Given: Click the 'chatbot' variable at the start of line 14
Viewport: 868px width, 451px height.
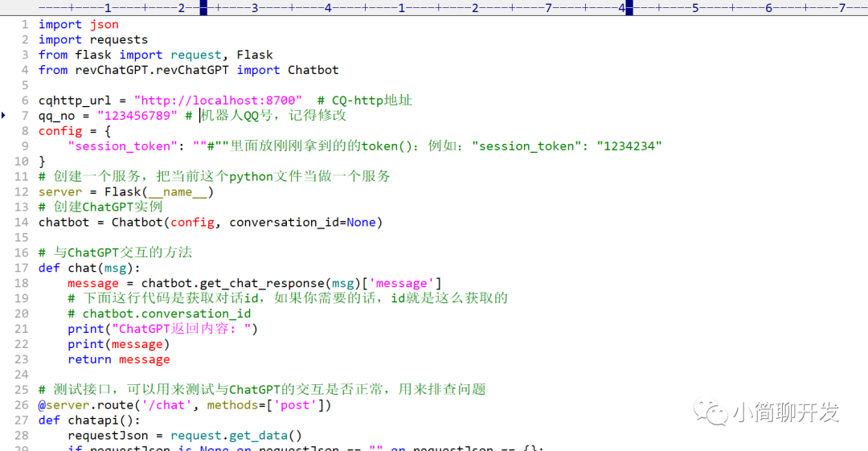Looking at the screenshot, I should [x=63, y=222].
